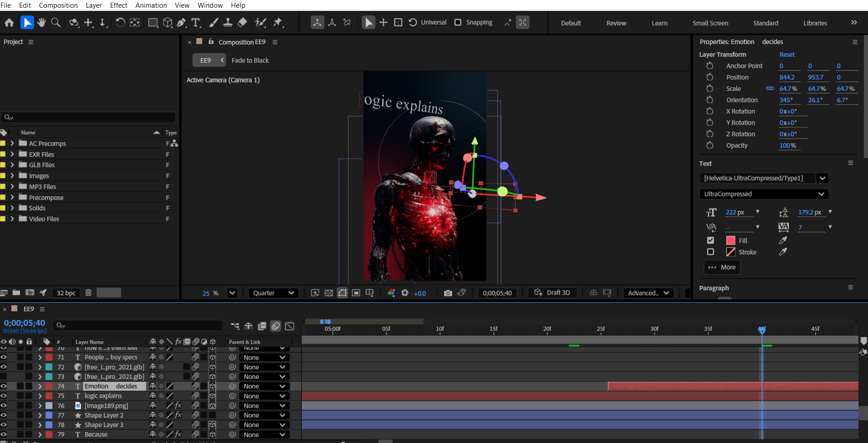Uncheck the Fill checkbox
Viewport: 868px width, 443px height.
tap(711, 240)
